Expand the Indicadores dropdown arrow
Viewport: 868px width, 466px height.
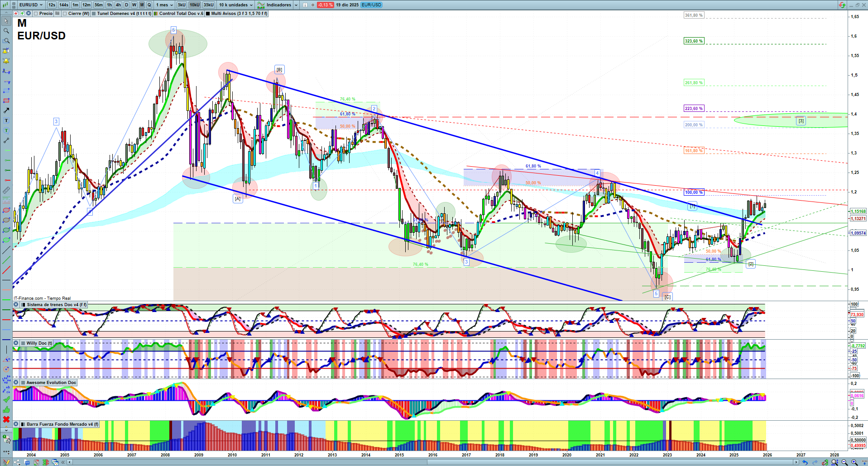click(x=296, y=5)
